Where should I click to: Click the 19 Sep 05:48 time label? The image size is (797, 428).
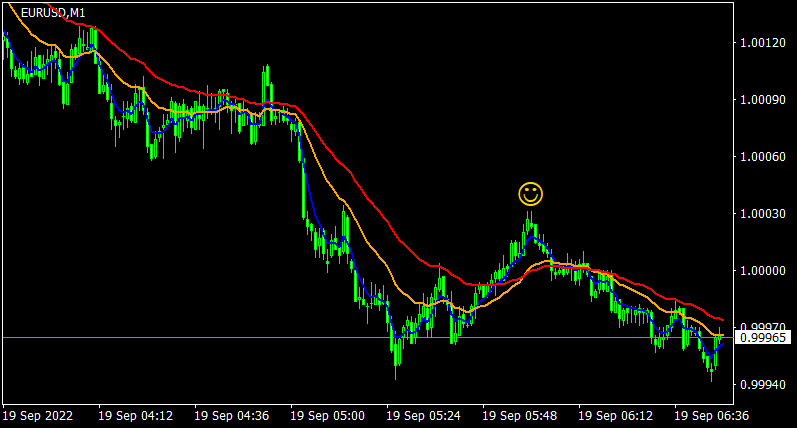pyautogui.click(x=519, y=416)
